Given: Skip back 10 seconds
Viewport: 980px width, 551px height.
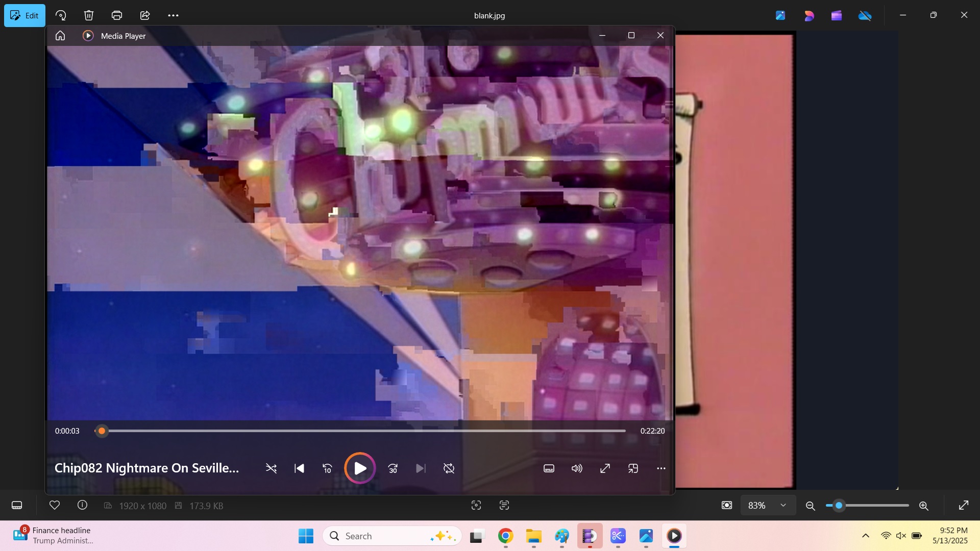Looking at the screenshot, I should tap(327, 468).
